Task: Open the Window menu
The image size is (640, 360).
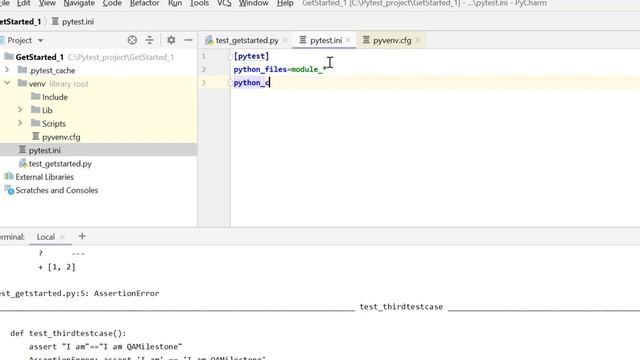Action: (253, 3)
